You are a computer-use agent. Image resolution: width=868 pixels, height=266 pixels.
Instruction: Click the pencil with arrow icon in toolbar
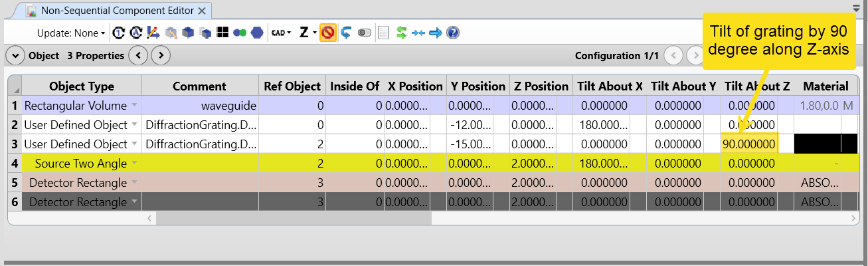pyautogui.click(x=153, y=33)
